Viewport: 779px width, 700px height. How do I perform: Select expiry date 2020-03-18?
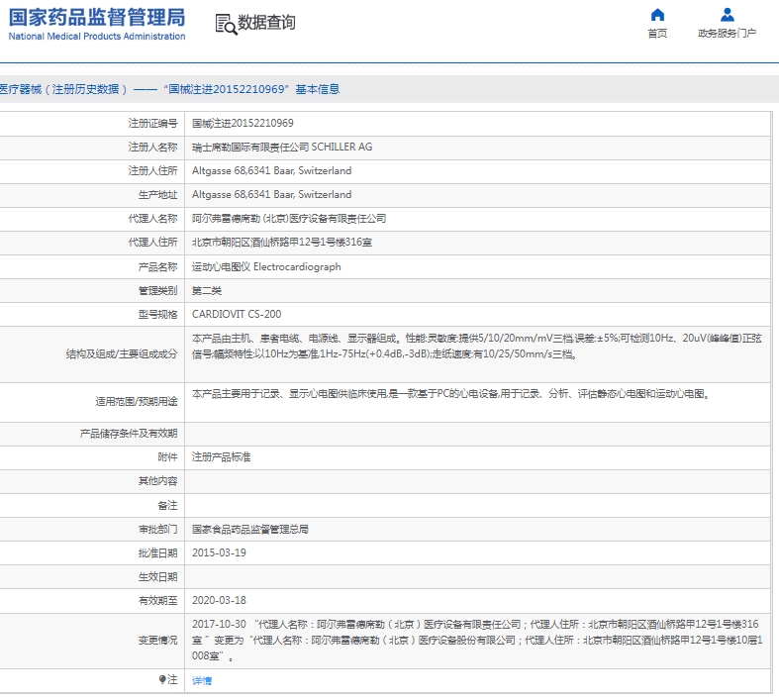point(219,601)
